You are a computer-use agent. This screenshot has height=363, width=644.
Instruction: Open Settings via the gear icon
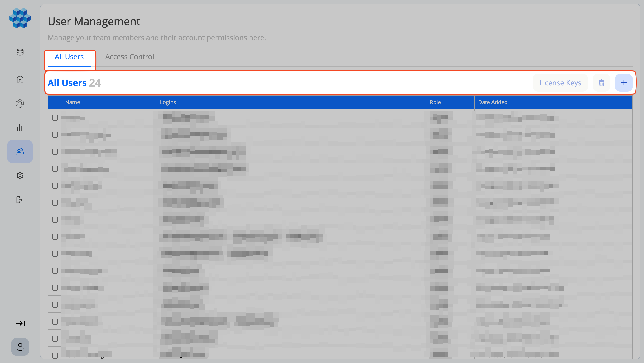(20, 176)
